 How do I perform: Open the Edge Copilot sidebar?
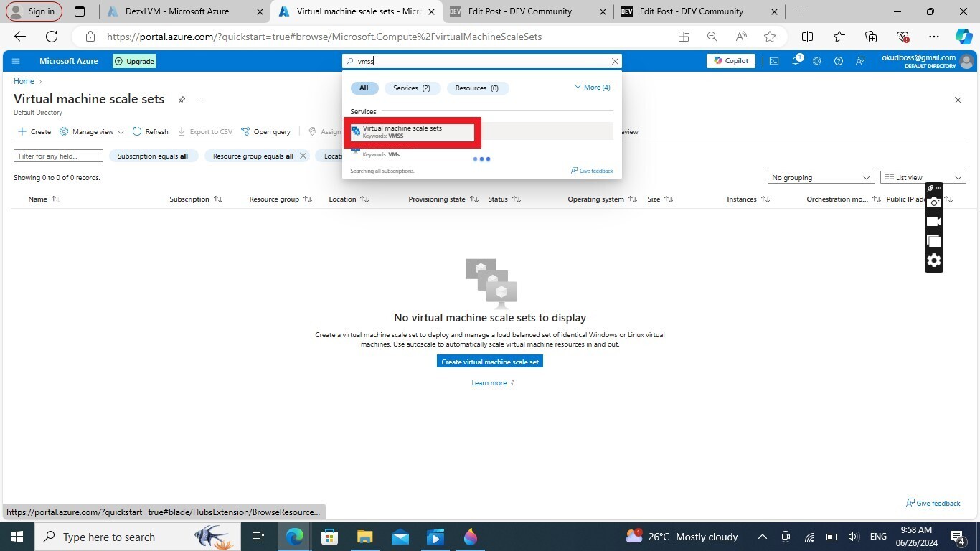point(963,37)
